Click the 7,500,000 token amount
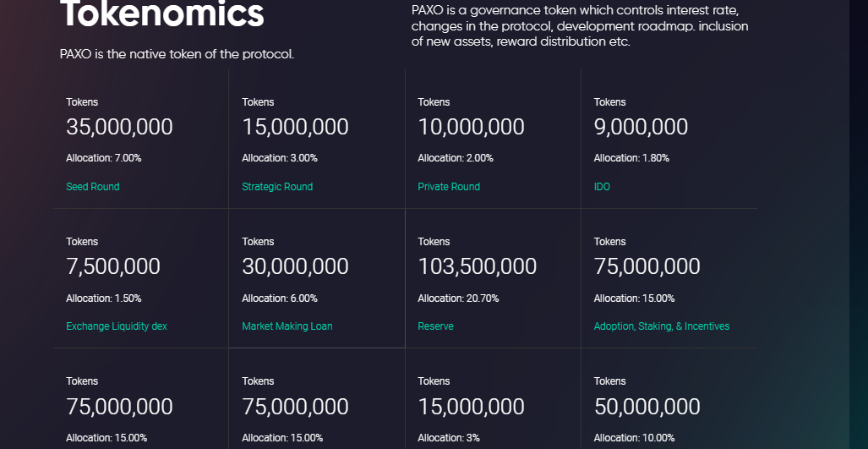Viewport: 868px width, 449px height. (x=113, y=266)
